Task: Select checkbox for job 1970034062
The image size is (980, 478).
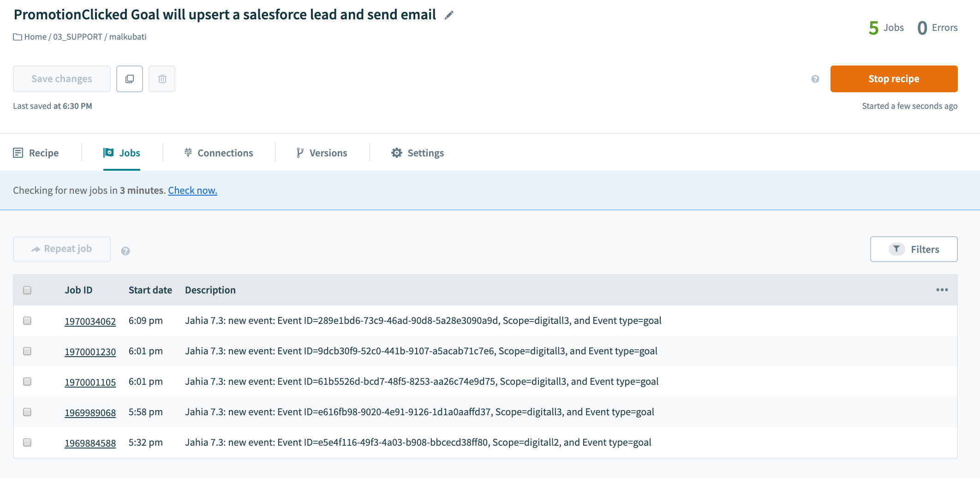Action: 27,321
